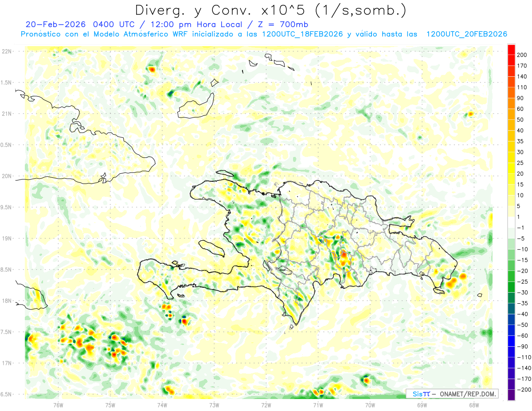Click the colorbar value -1

(520, 227)
